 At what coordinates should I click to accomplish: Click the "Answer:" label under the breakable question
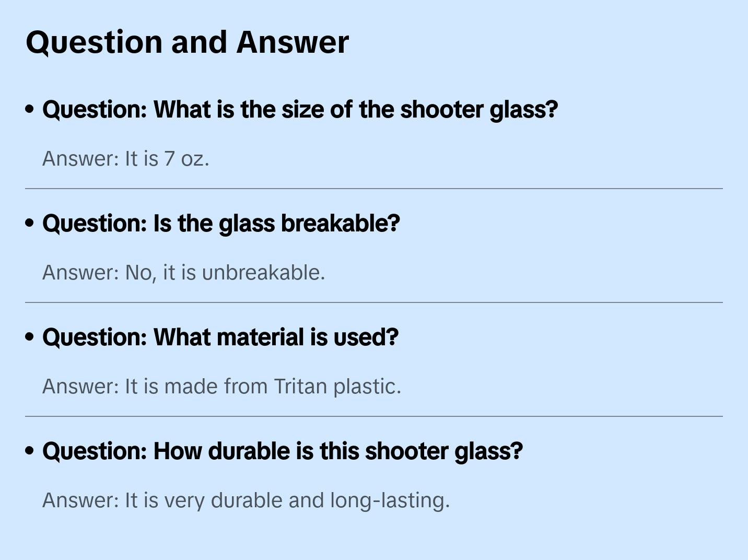coord(81,273)
